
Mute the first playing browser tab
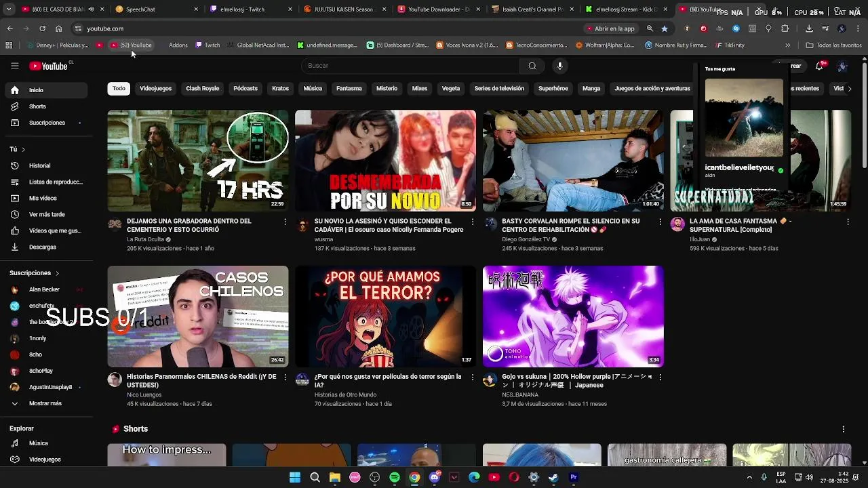pos(91,9)
